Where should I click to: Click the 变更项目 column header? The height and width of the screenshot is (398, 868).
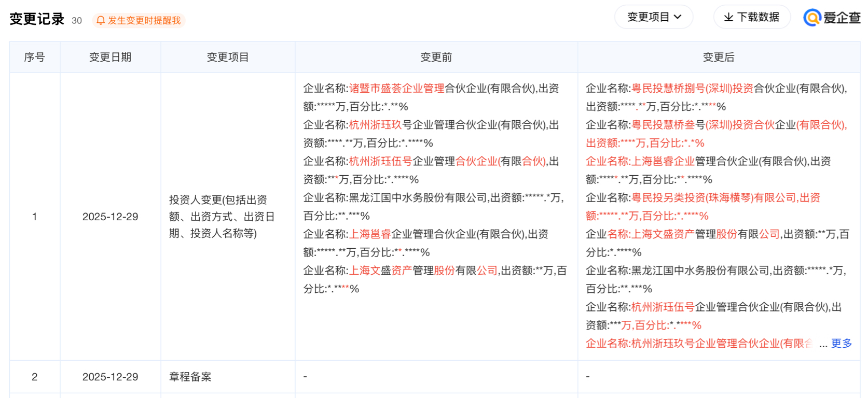tap(228, 57)
